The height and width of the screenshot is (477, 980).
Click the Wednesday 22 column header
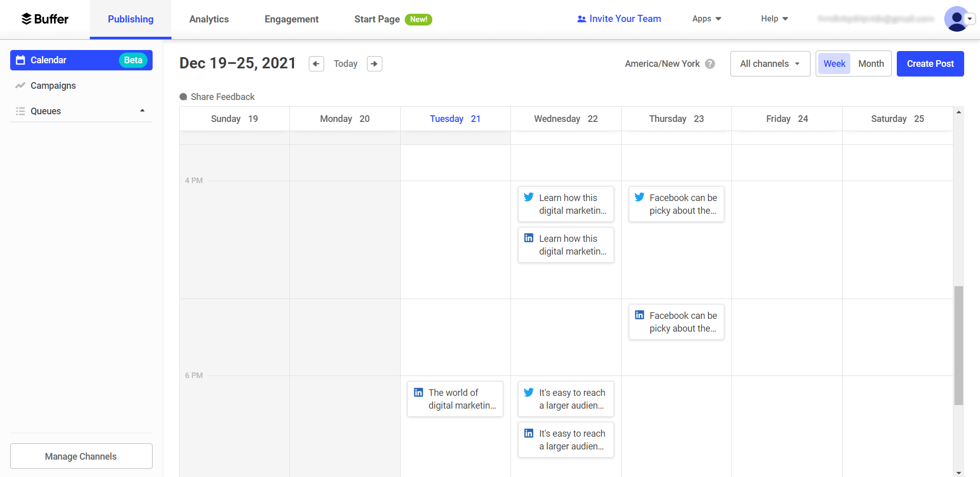click(x=566, y=119)
